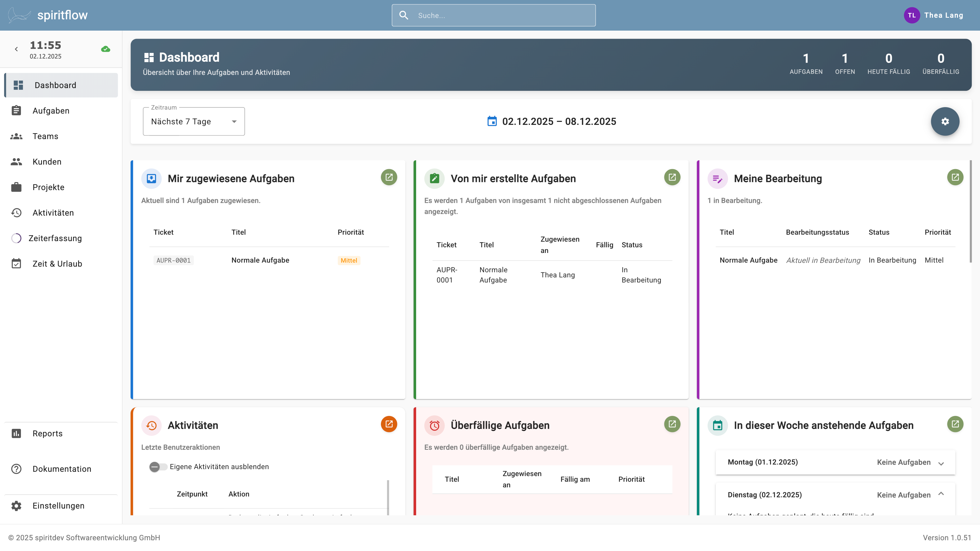Image resolution: width=980 pixels, height=551 pixels.
Task: Click the main page vertical scrollbar
Action: click(x=971, y=211)
